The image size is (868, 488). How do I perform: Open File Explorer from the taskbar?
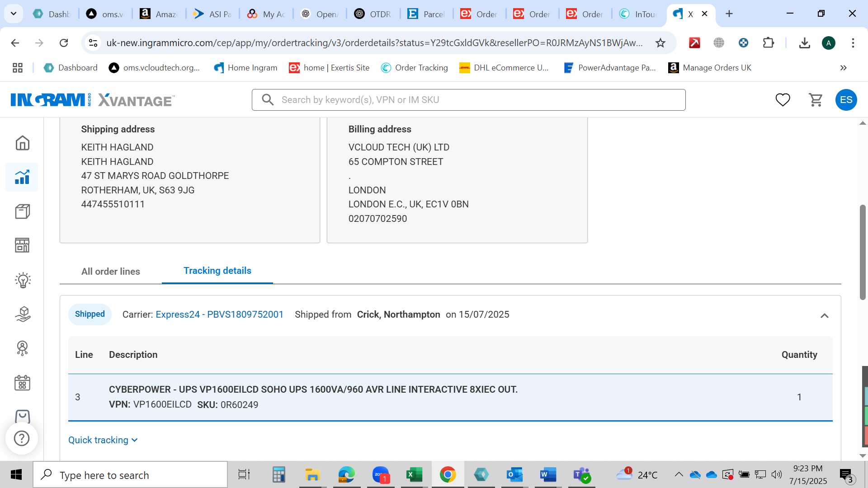click(x=312, y=475)
